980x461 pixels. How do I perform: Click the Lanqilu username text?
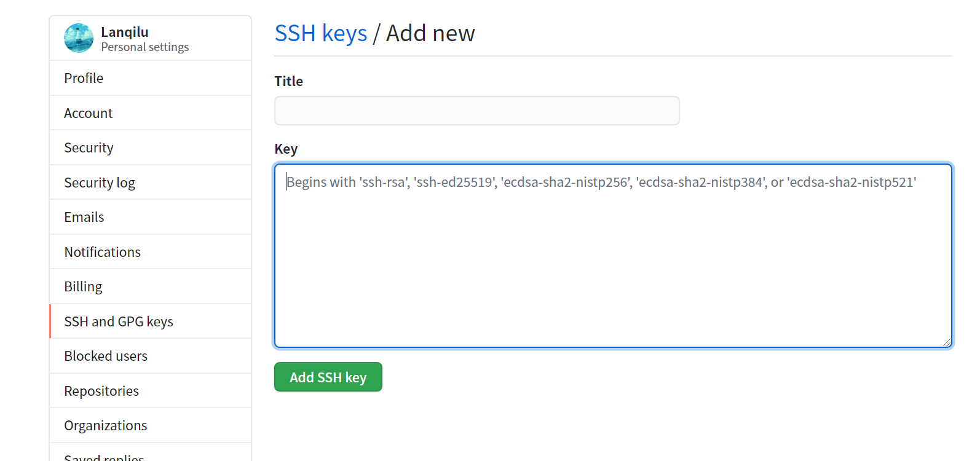(124, 31)
